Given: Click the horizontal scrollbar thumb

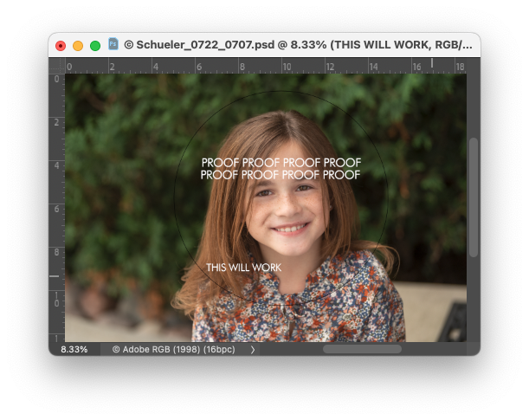Looking at the screenshot, I should click(362, 349).
